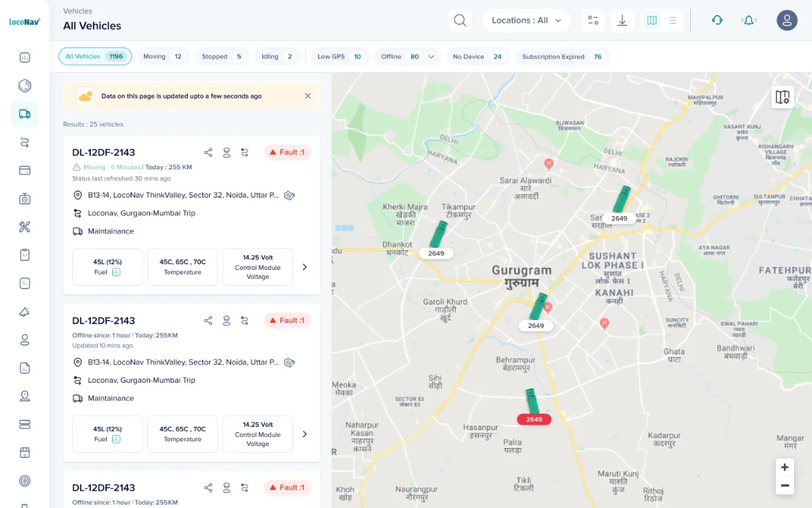Click the download icon in header
This screenshot has width=812, height=508.
[622, 20]
